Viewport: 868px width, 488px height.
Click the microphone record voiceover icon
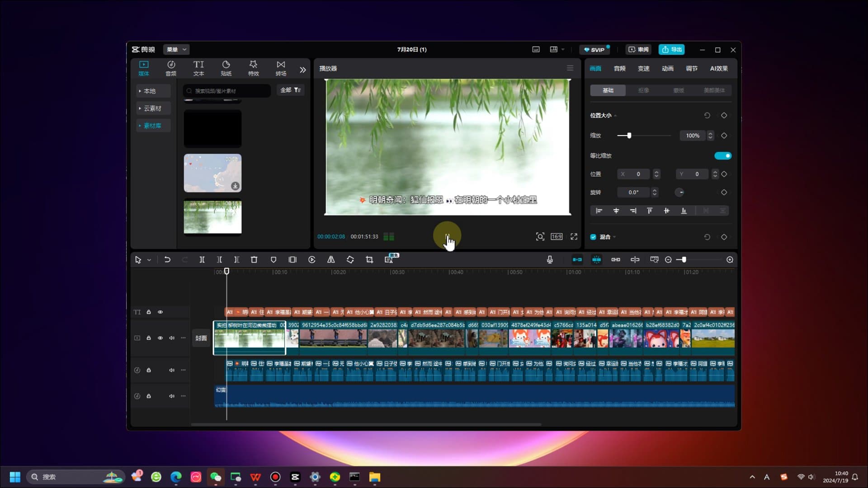pyautogui.click(x=550, y=259)
